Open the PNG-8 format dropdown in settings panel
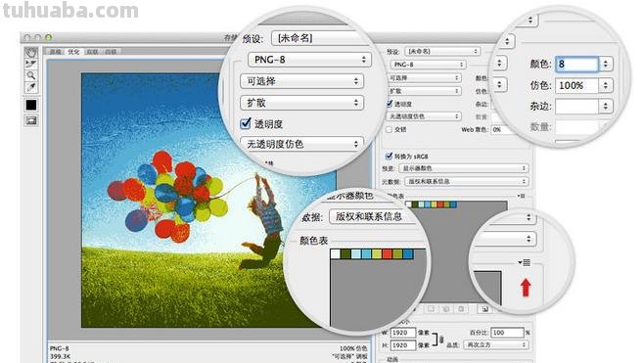Screen dimensions: 644x363 coord(428,65)
